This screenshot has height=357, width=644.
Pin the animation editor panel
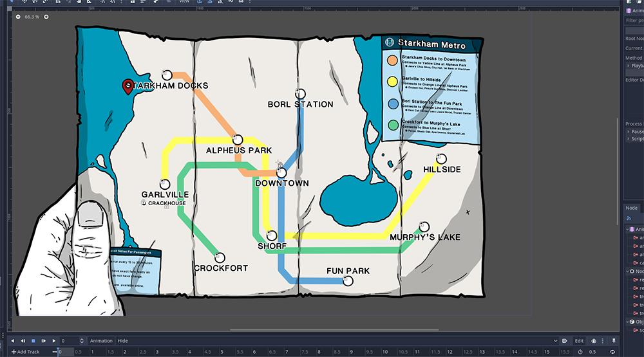614,341
